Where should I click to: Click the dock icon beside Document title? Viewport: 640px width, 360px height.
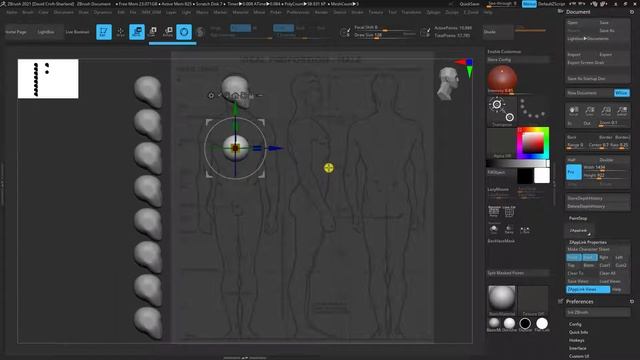coord(560,11)
